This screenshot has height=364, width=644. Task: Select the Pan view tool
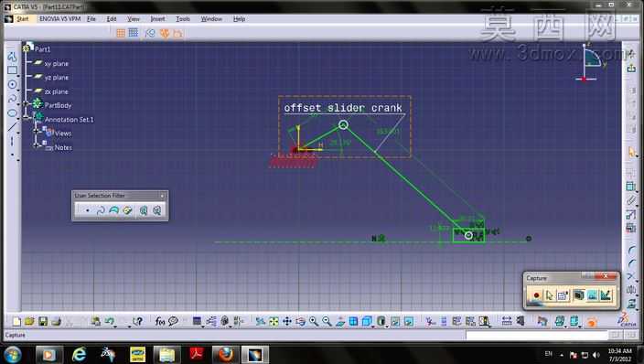(287, 321)
